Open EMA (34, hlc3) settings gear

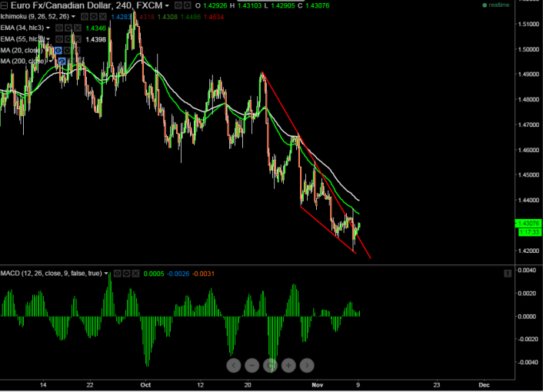coord(68,28)
